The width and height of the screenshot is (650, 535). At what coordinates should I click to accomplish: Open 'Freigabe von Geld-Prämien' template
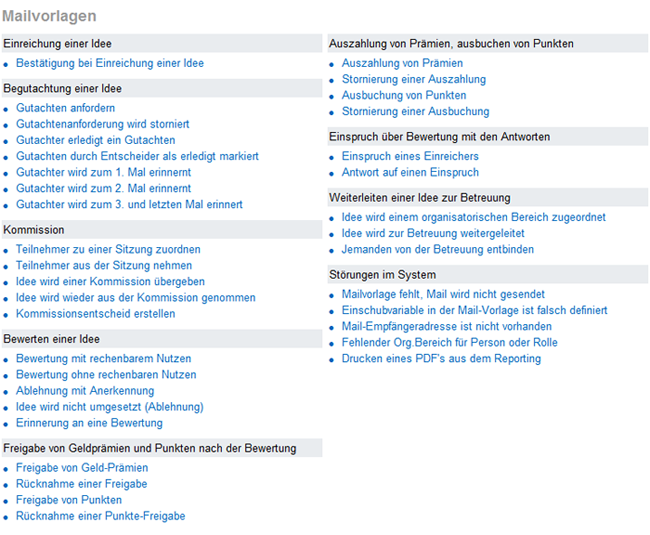(82, 468)
